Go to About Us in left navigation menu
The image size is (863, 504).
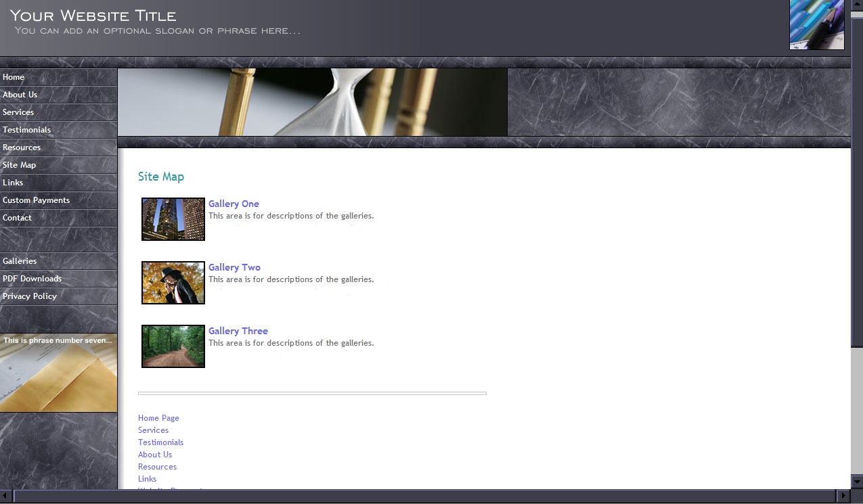pos(58,95)
